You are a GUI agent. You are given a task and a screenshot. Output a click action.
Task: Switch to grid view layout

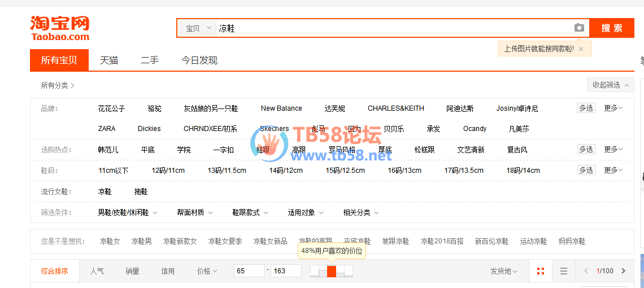point(541,271)
